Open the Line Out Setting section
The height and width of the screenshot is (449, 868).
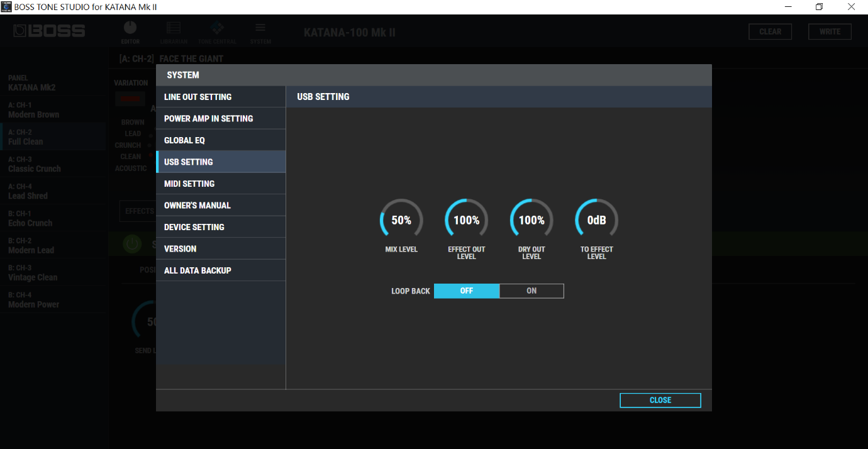click(221, 97)
